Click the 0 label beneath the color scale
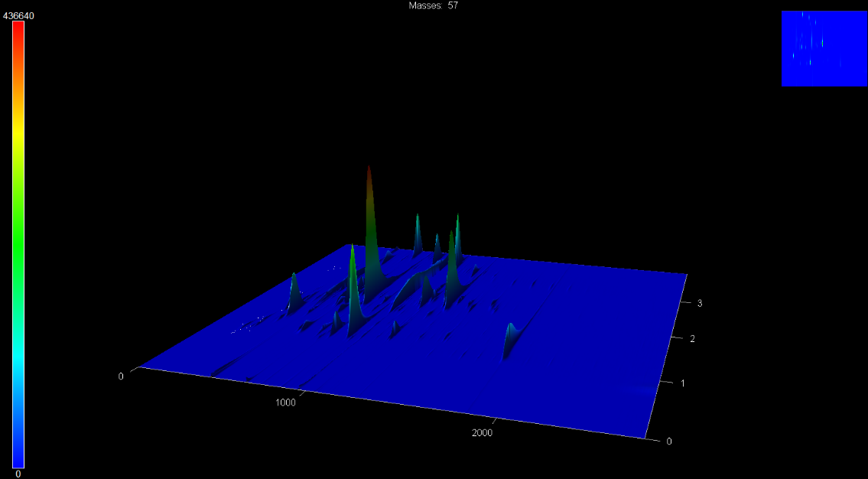Image resolution: width=868 pixels, height=479 pixels. [x=18, y=474]
